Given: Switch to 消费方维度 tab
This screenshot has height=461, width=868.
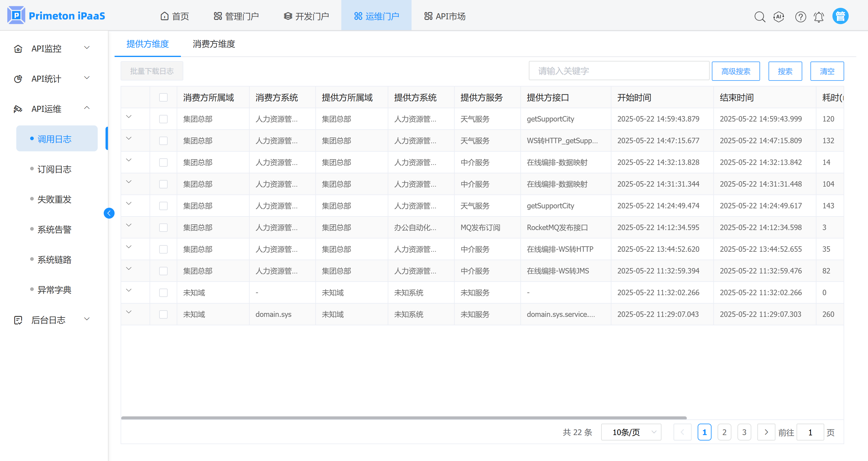Looking at the screenshot, I should pyautogui.click(x=214, y=44).
